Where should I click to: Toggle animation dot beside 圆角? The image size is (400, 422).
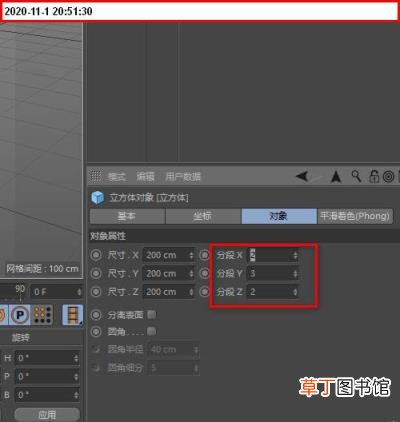click(x=96, y=331)
